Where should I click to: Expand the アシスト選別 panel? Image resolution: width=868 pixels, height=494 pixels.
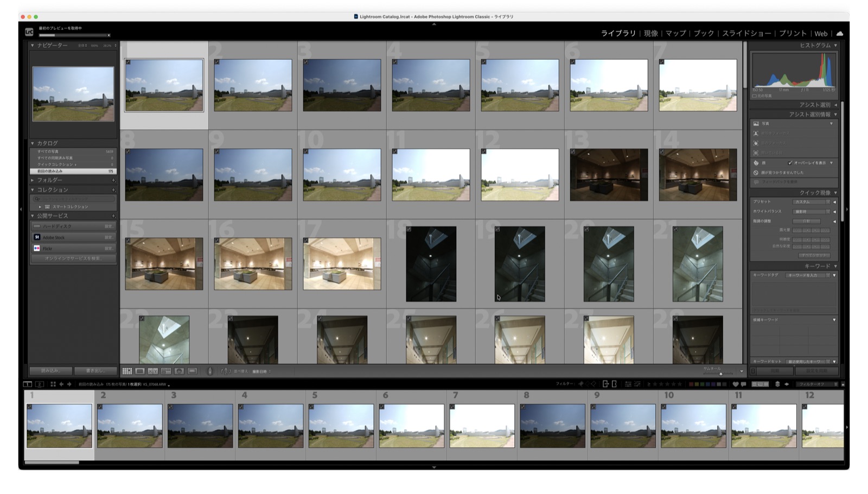pyautogui.click(x=835, y=105)
